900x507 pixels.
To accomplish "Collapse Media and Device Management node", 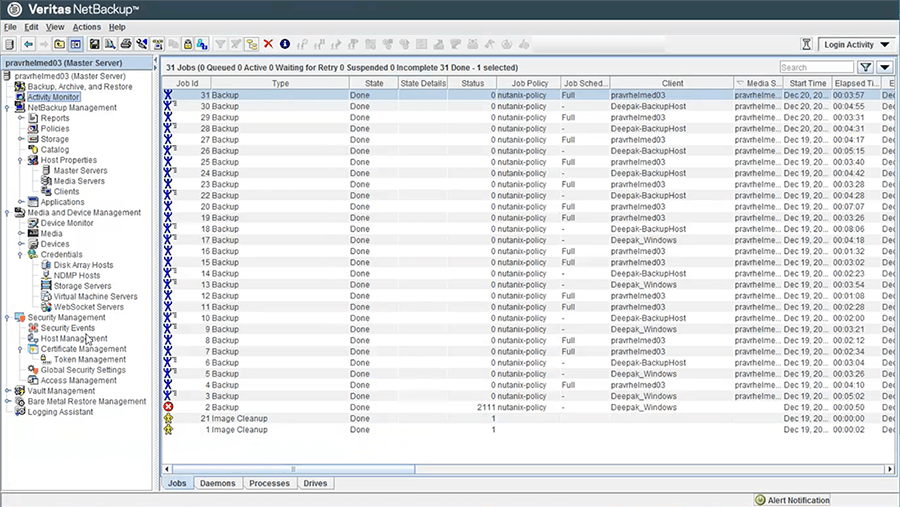I will click(7, 212).
